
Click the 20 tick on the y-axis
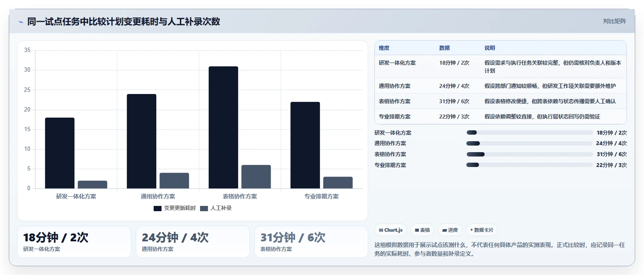click(27, 110)
